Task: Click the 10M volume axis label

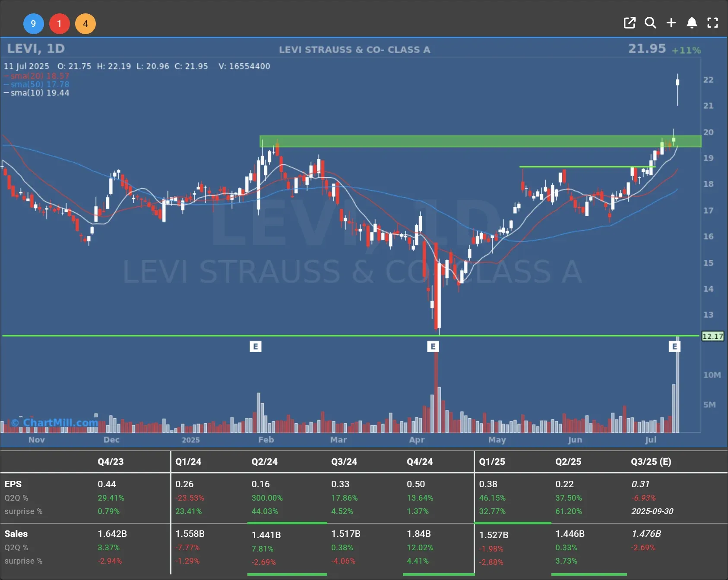Action: click(x=712, y=375)
